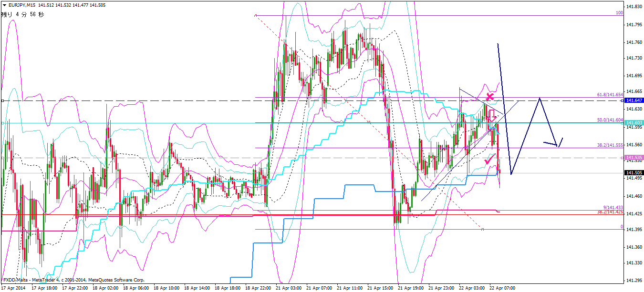Click the '22 Apr 07:00' time label
Viewport: 644px width, 292px height.
point(503,288)
